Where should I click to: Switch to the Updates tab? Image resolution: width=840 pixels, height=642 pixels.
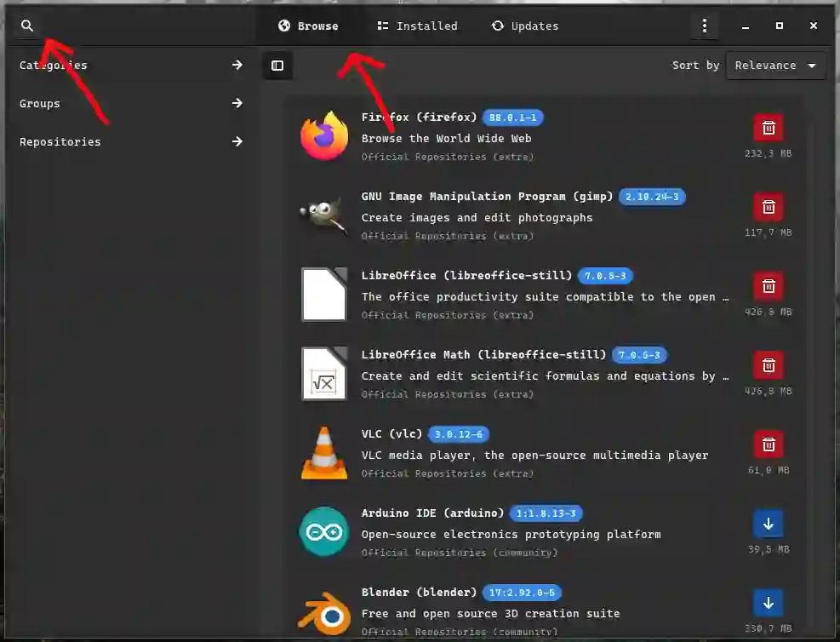pyautogui.click(x=526, y=26)
